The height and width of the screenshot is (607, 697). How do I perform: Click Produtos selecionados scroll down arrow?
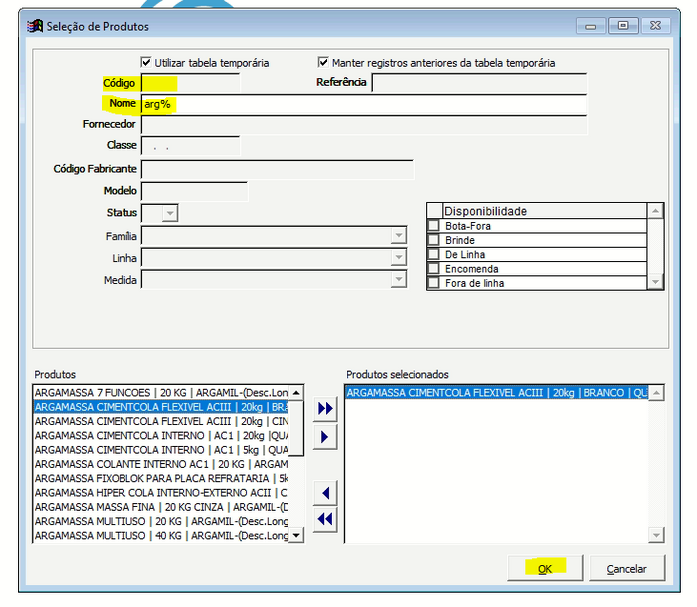click(x=656, y=535)
